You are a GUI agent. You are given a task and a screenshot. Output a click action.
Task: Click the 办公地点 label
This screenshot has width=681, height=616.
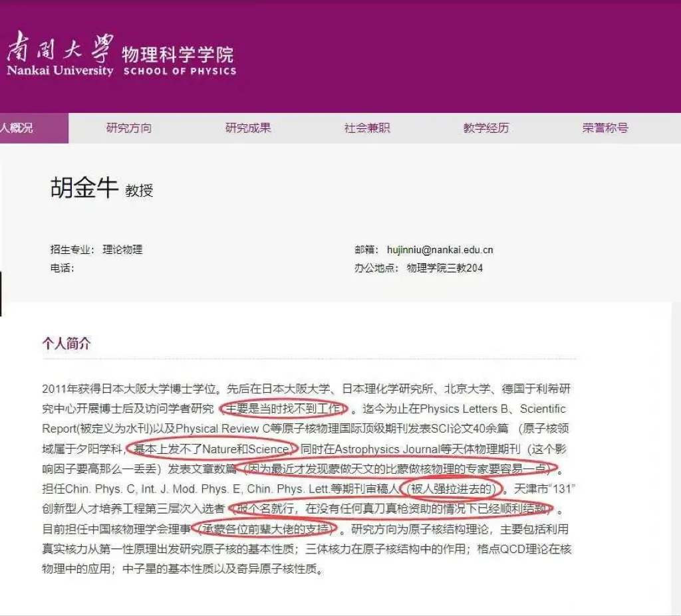[376, 268]
